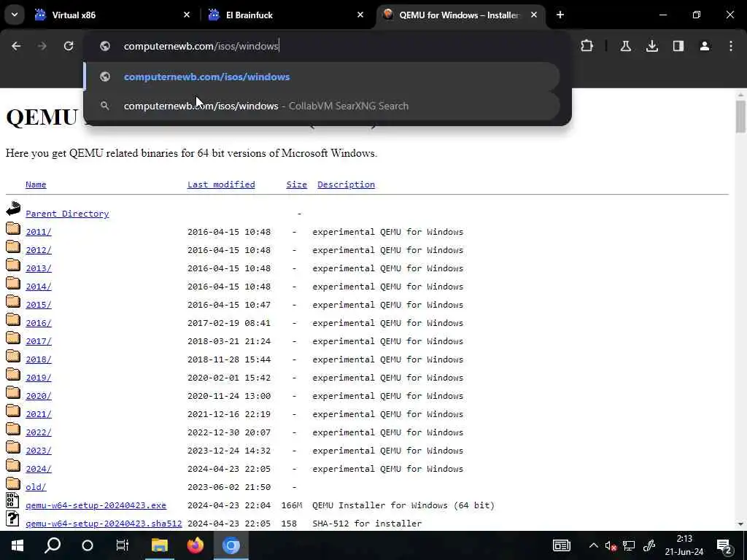This screenshot has width=747, height=560.
Task: Open the News and interests taskbar icon
Action: pos(561,545)
